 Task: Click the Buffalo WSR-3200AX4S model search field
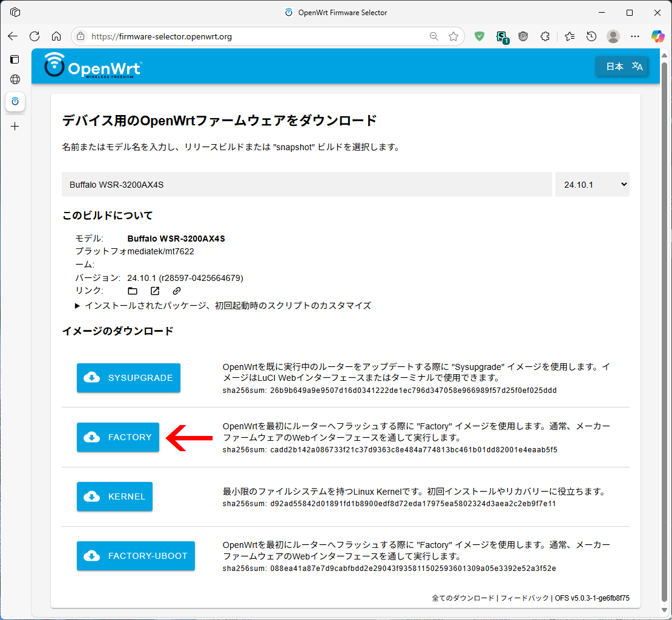point(307,185)
